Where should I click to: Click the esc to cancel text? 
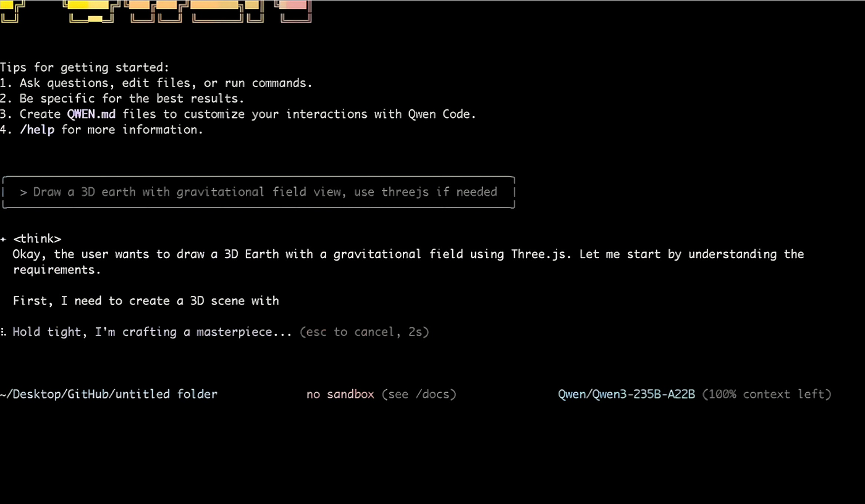tap(350, 332)
